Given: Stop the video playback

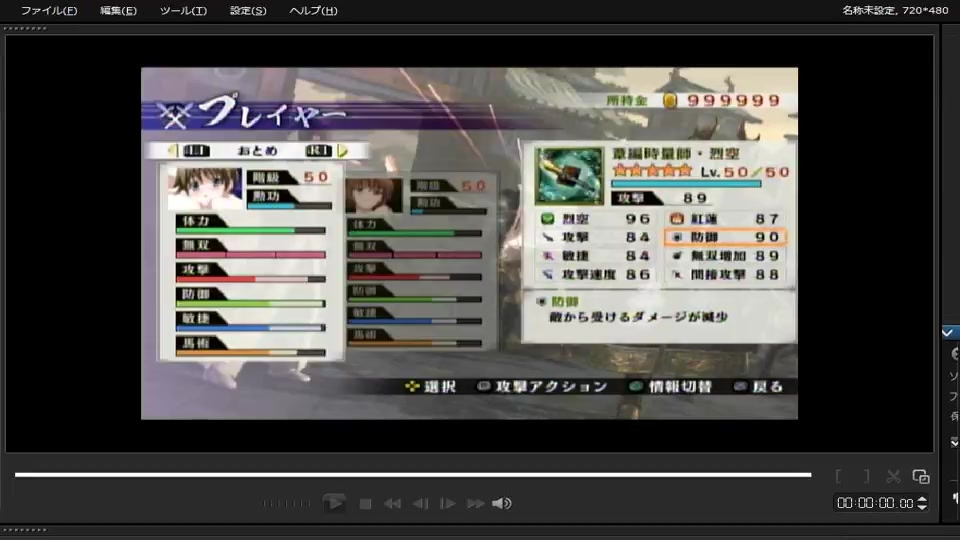Looking at the screenshot, I should click(x=366, y=504).
